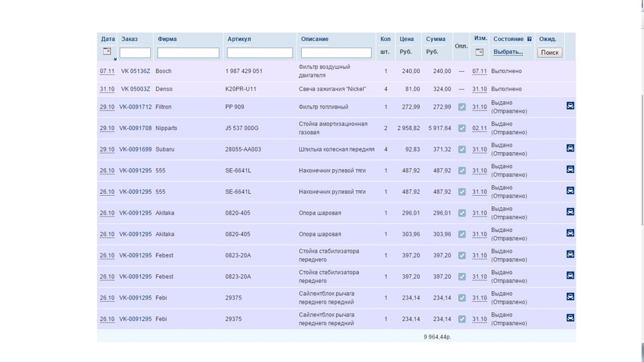The width and height of the screenshot is (644, 362).
Task: Sort by the Сумма column header
Action: (435, 39)
